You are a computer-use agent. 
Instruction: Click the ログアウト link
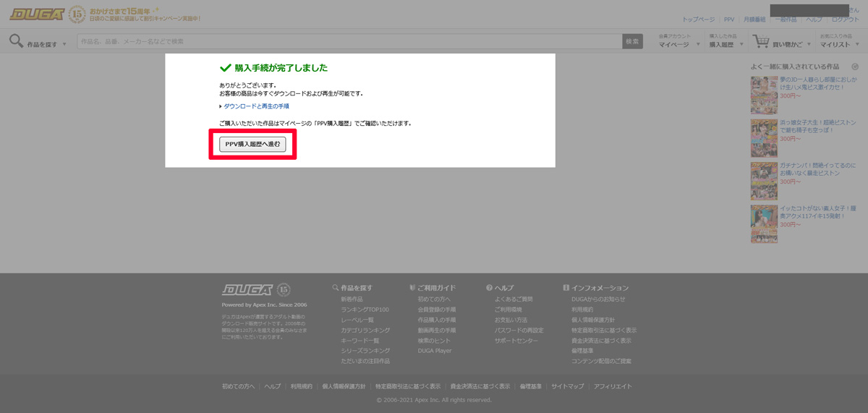coord(846,20)
